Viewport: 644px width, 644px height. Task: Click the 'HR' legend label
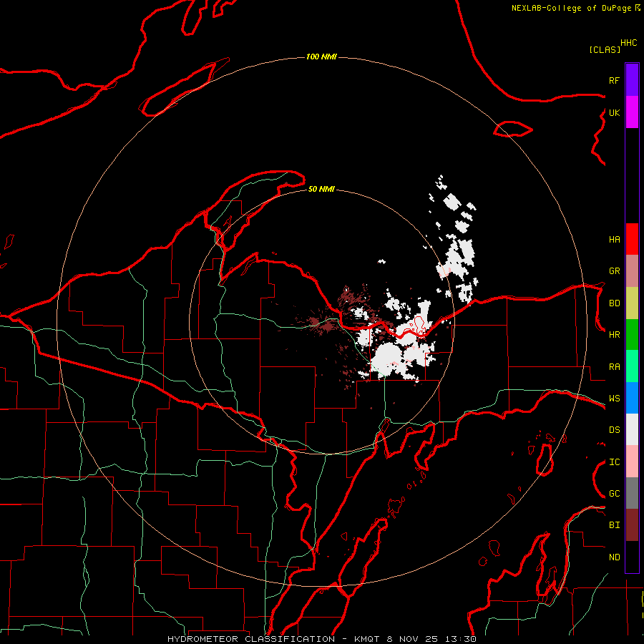tap(614, 334)
